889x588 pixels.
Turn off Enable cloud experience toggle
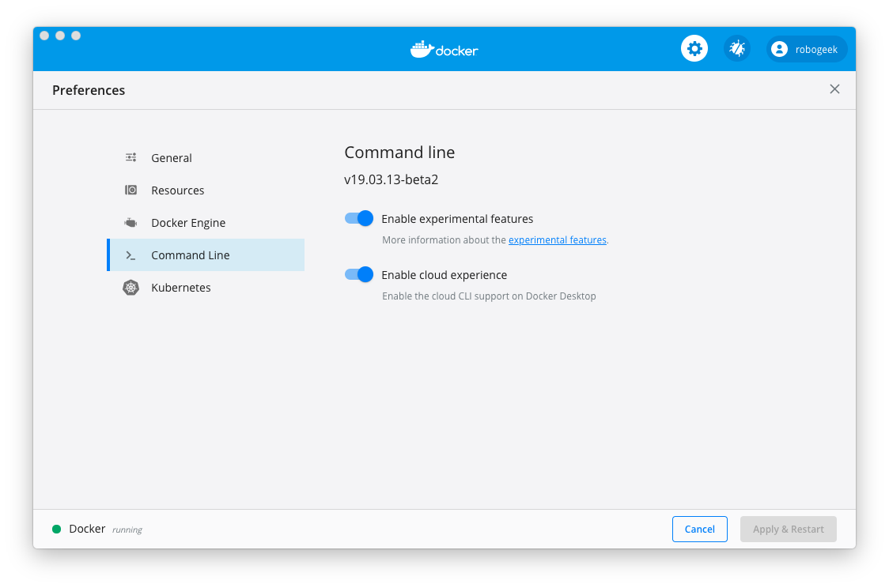[359, 275]
